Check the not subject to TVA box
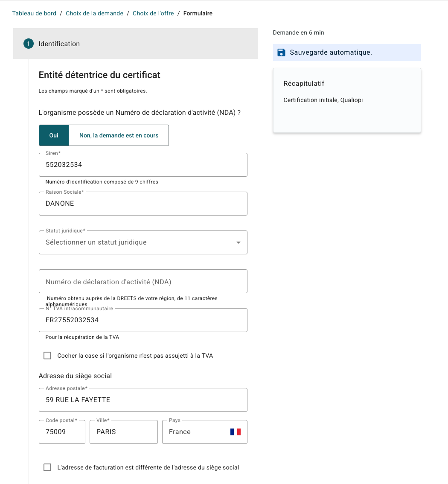 point(47,356)
